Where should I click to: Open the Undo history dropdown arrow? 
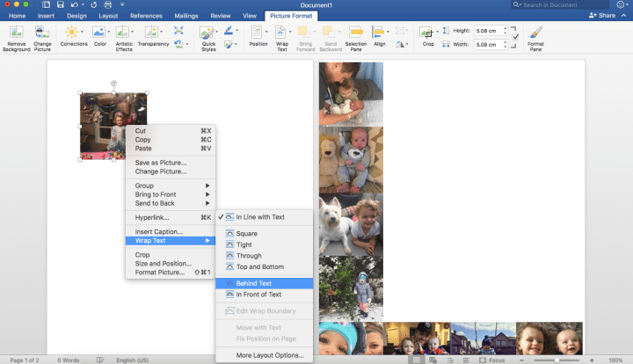(83, 5)
